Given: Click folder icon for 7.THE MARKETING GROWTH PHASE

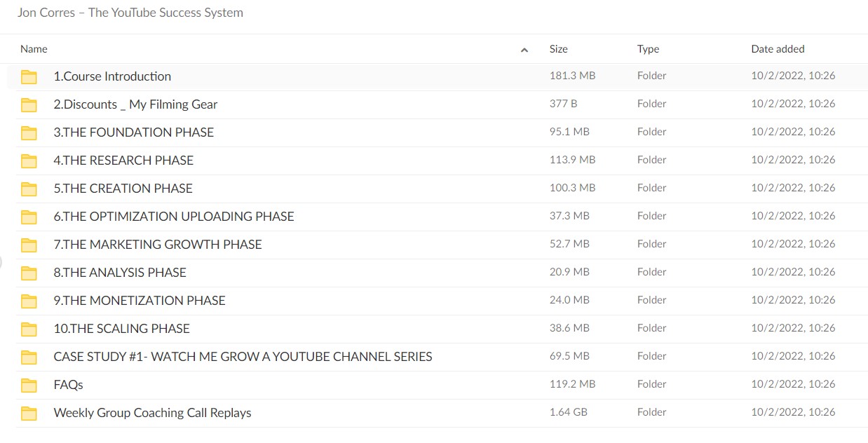Looking at the screenshot, I should [29, 245].
